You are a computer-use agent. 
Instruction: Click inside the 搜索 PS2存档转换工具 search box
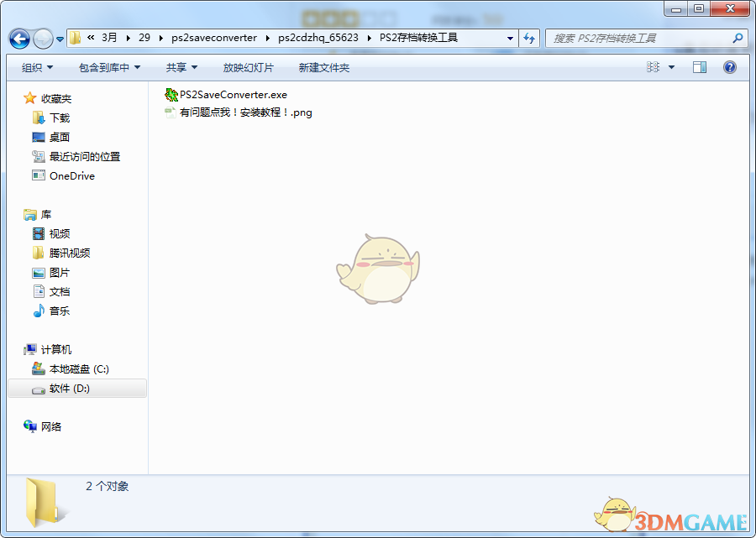click(638, 38)
